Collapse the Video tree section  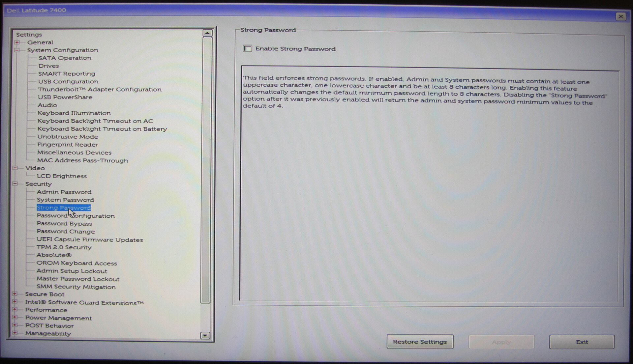(15, 168)
